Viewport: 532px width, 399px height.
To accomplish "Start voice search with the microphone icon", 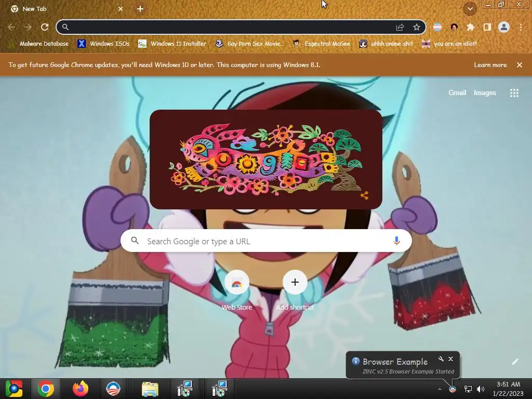I will [x=396, y=241].
